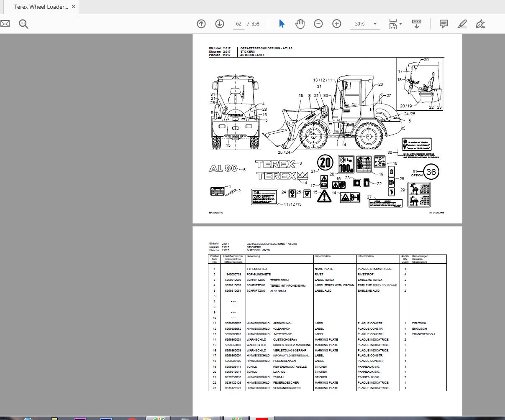The width and height of the screenshot is (505, 420).
Task: Click the 20 speed limit sticker
Action: 326,163
